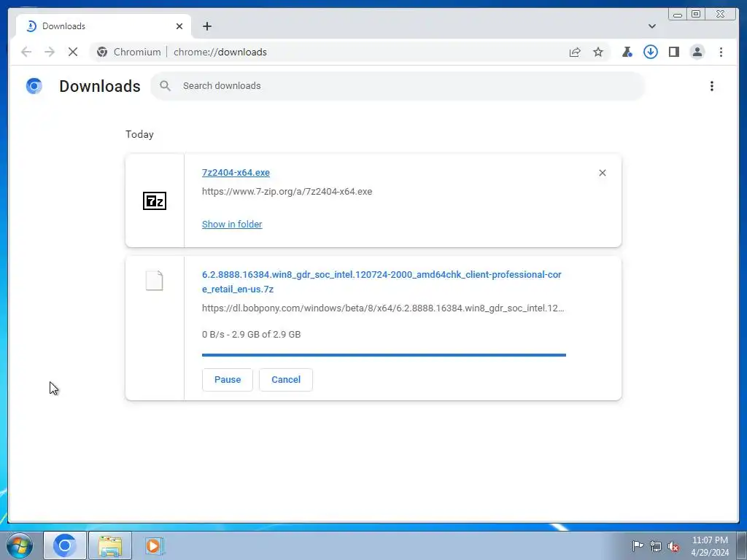Close the Downloads tab
The width and height of the screenshot is (747, 560).
(x=179, y=26)
